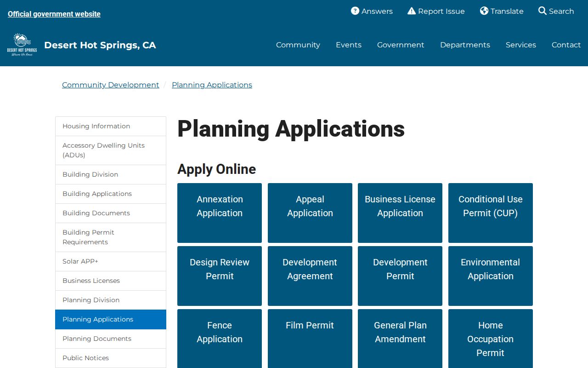This screenshot has width=588, height=368.
Task: Click the Desert Hot Springs logo icon
Action: pos(22,45)
